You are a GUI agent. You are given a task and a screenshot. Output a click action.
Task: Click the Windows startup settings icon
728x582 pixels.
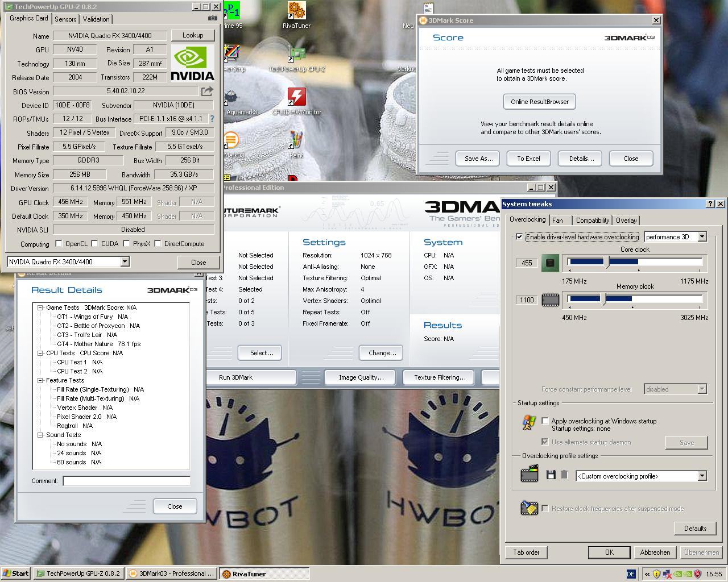[528, 422]
